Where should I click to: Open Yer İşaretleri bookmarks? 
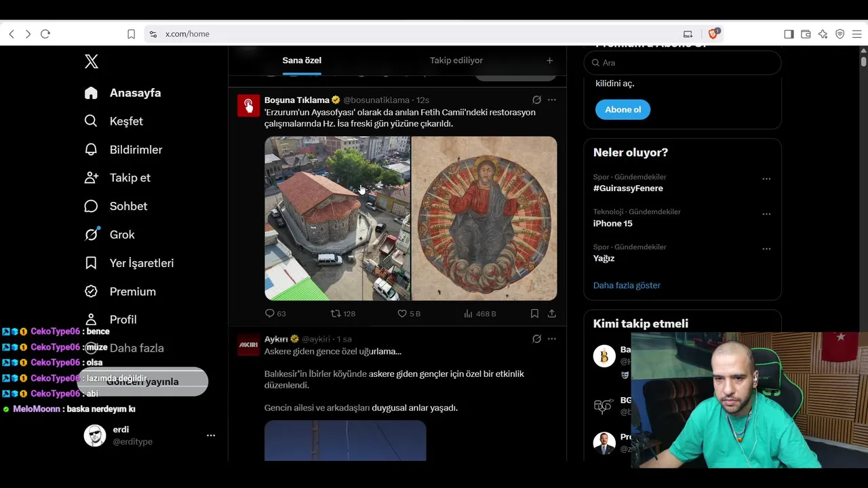pyautogui.click(x=129, y=263)
